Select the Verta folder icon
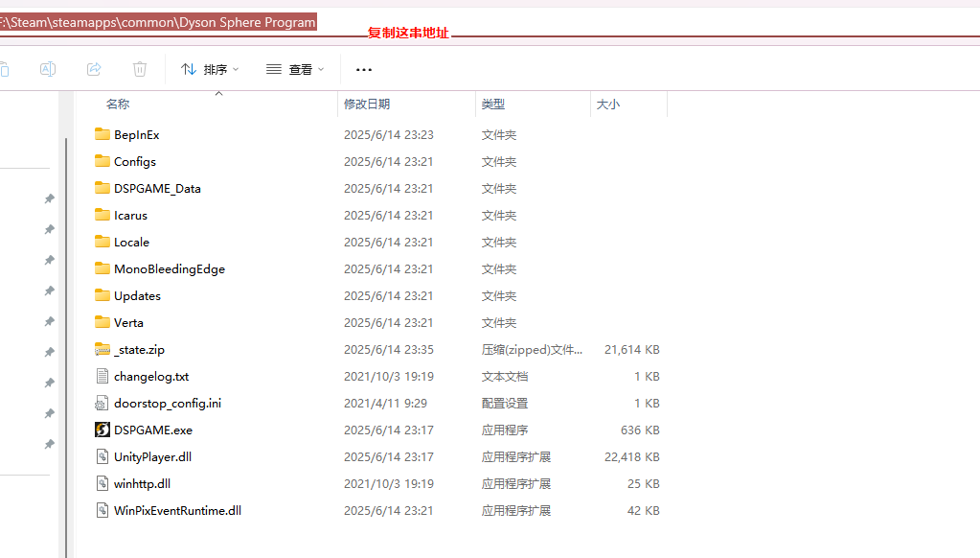980x558 pixels. [x=103, y=322]
